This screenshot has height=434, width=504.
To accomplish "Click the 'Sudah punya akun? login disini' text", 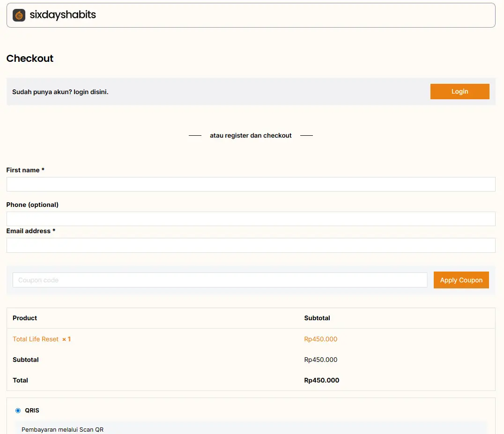I will click(60, 92).
